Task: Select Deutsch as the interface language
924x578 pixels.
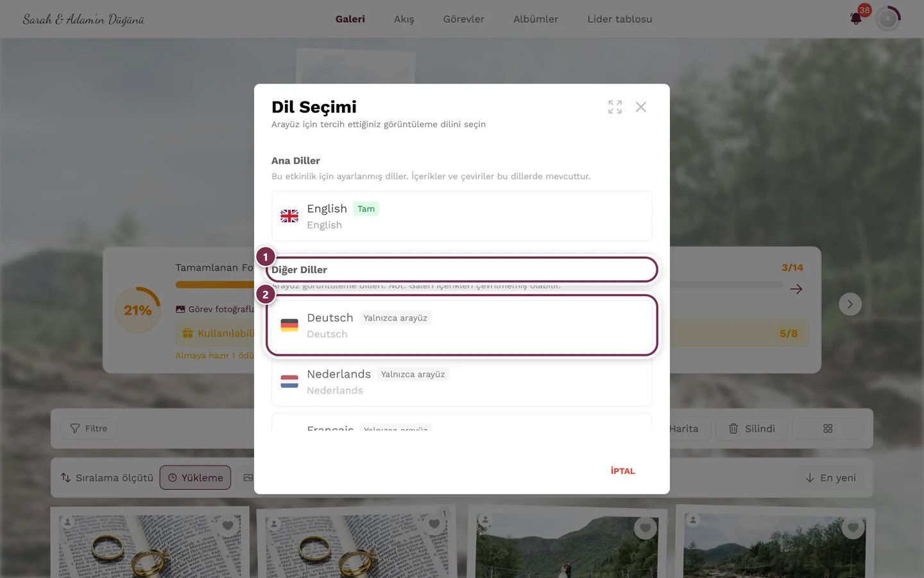Action: click(x=462, y=326)
